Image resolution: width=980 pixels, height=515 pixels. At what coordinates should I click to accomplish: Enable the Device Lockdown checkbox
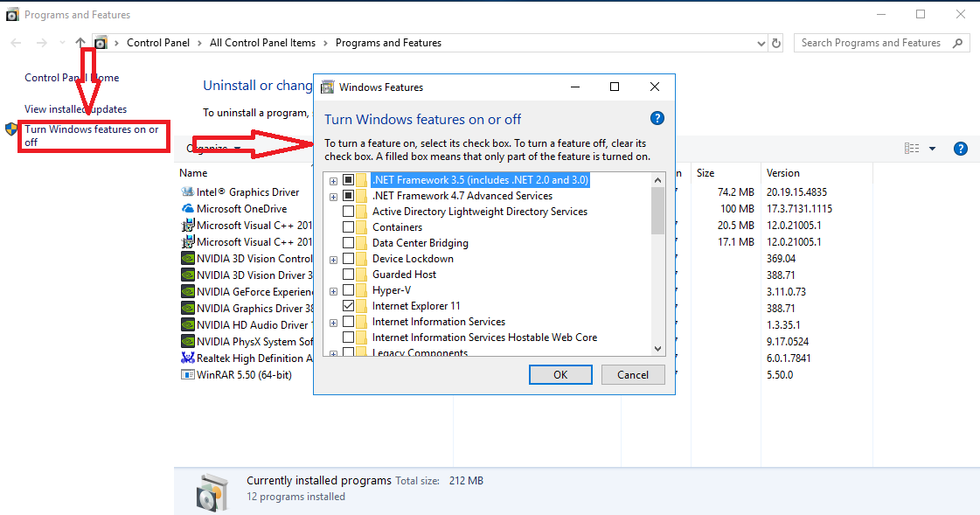[x=349, y=259]
